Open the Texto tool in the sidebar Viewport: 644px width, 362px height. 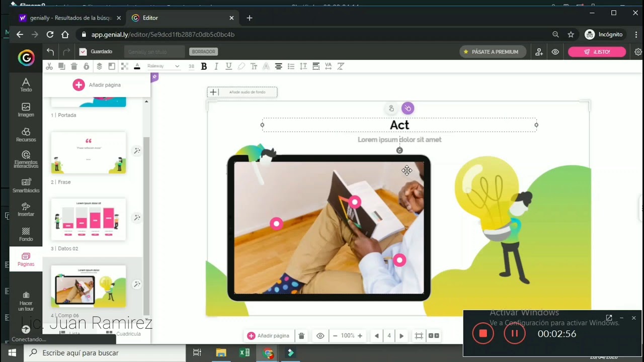pyautogui.click(x=26, y=84)
